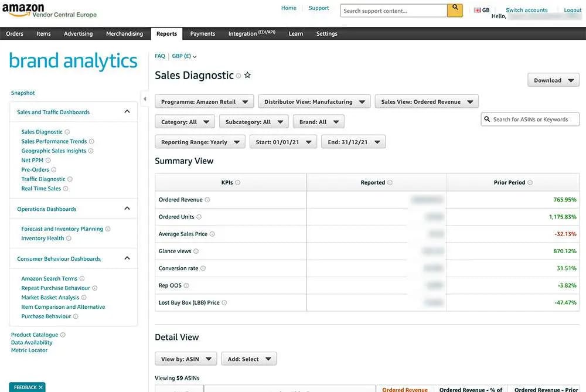The image size is (586, 392).
Task: Open the Start: 01/01/21 date dropdown
Action: [x=283, y=142]
